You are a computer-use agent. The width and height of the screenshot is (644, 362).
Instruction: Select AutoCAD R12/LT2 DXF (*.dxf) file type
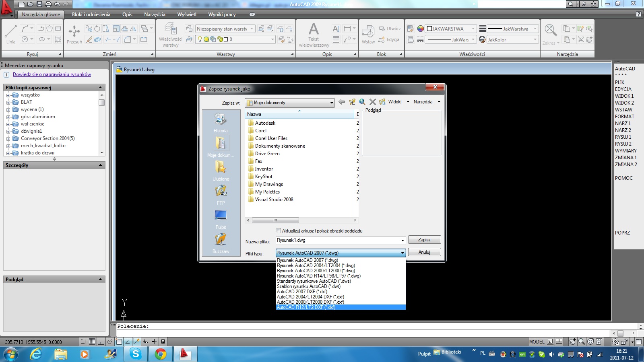341,307
